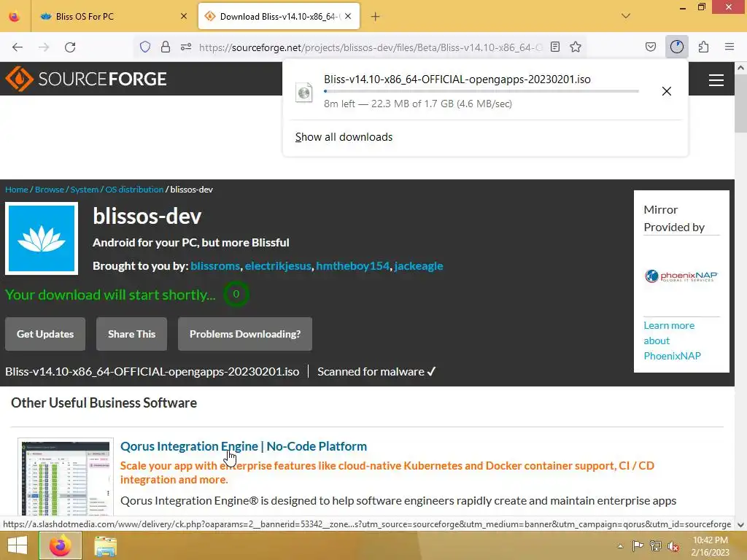
Task: Click the muted volume tray icon
Action: click(x=673, y=546)
